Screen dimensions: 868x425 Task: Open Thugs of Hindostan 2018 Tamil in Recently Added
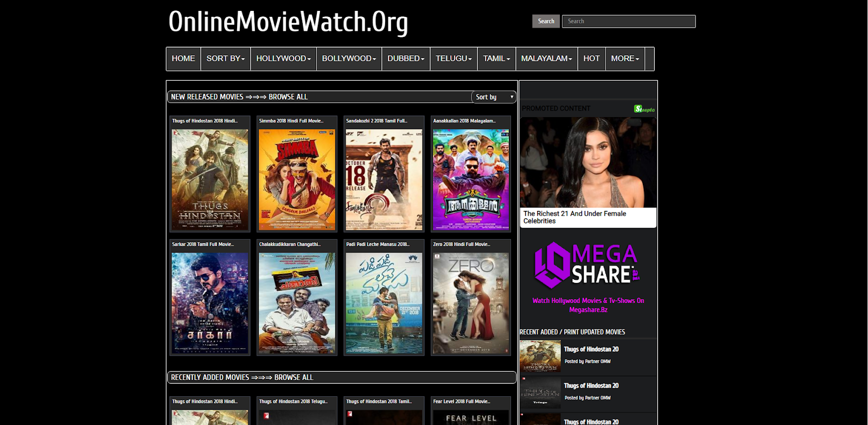[379, 402]
